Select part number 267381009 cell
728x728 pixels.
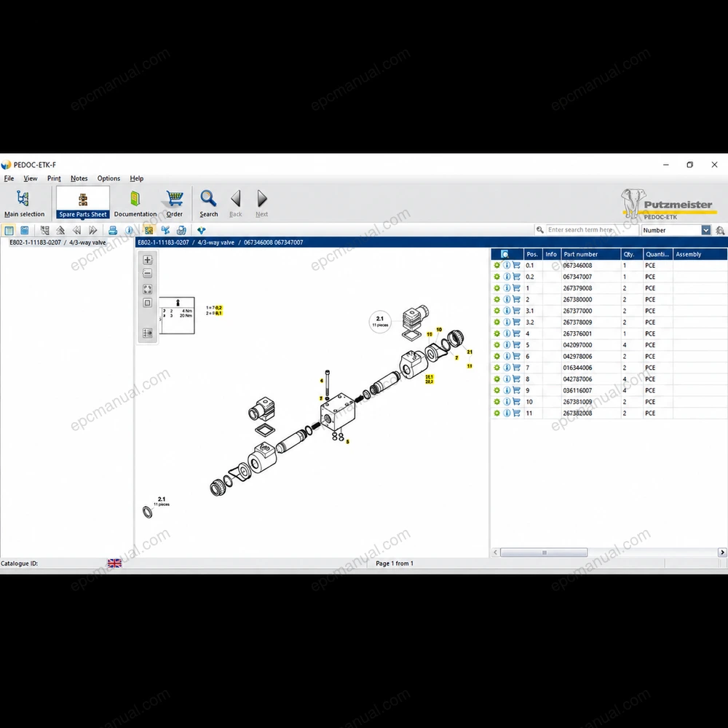pyautogui.click(x=590, y=402)
